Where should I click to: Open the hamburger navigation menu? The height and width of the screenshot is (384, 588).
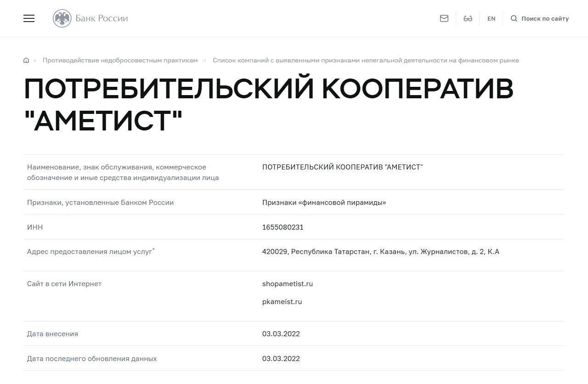[29, 18]
